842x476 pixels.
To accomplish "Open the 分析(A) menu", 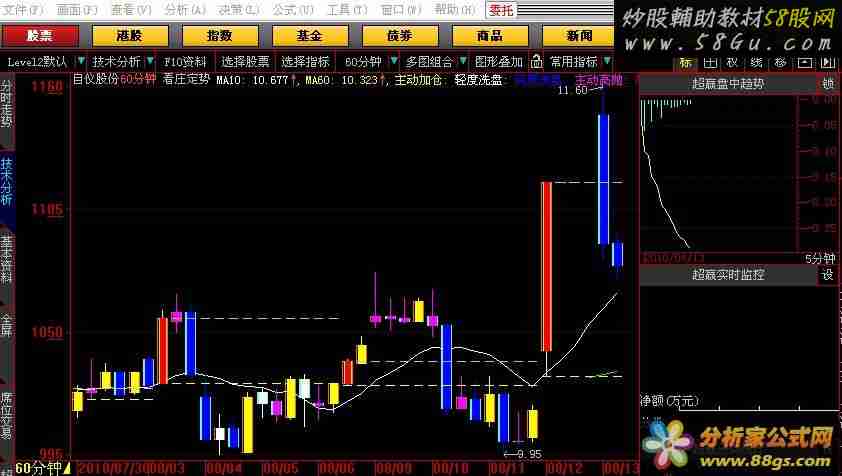I will click(185, 9).
